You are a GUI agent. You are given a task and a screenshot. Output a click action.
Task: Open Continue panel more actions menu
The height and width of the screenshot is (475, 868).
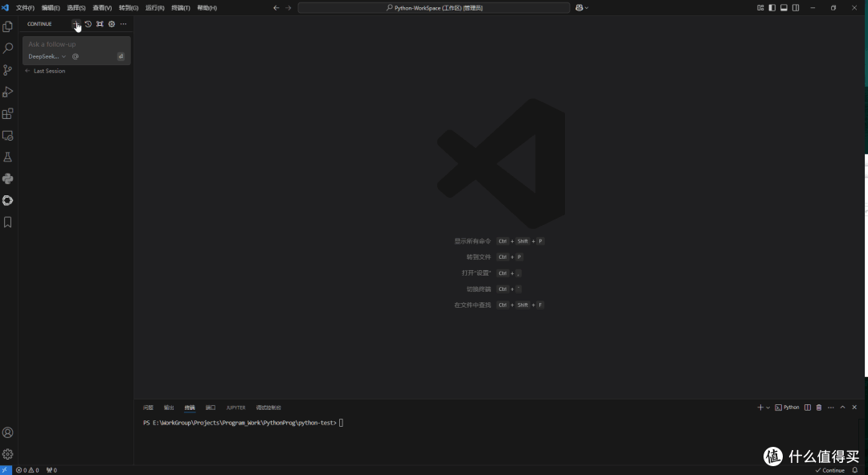coord(124,24)
